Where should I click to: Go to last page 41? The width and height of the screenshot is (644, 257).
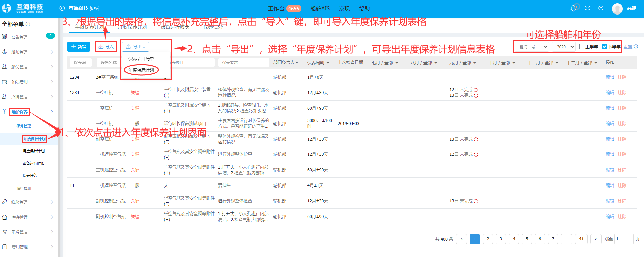click(581, 239)
